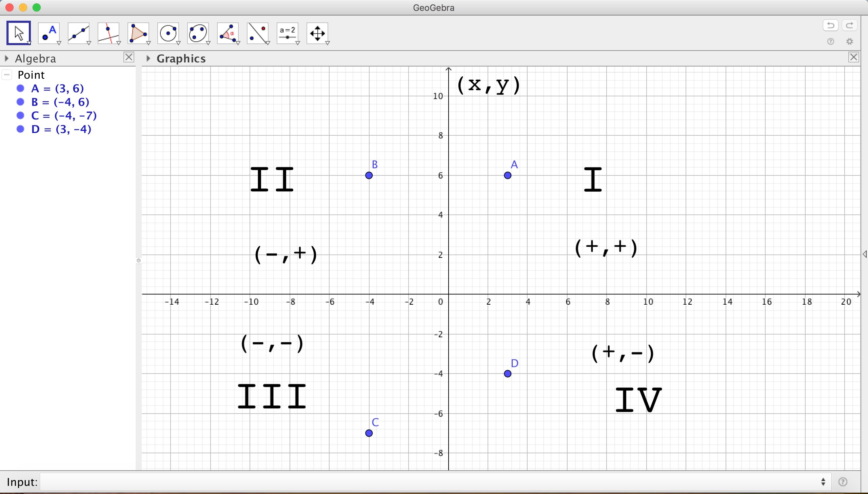The image size is (868, 494).
Task: Select the Move arrow tool
Action: pyautogui.click(x=19, y=33)
